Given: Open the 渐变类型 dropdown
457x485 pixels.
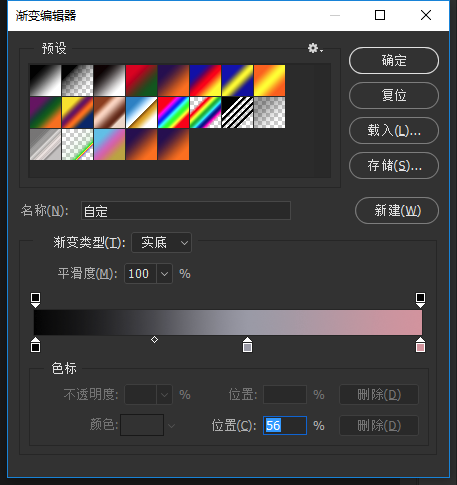Looking at the screenshot, I should pyautogui.click(x=162, y=242).
